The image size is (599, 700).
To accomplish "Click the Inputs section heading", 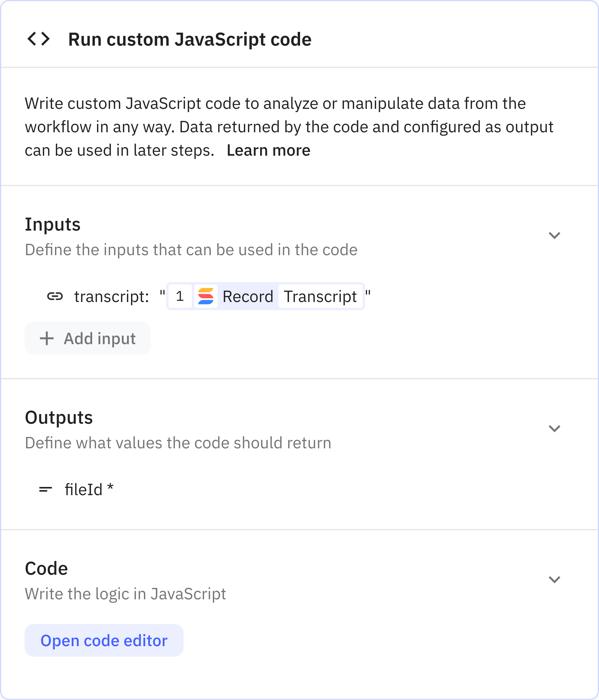I will pos(53,224).
